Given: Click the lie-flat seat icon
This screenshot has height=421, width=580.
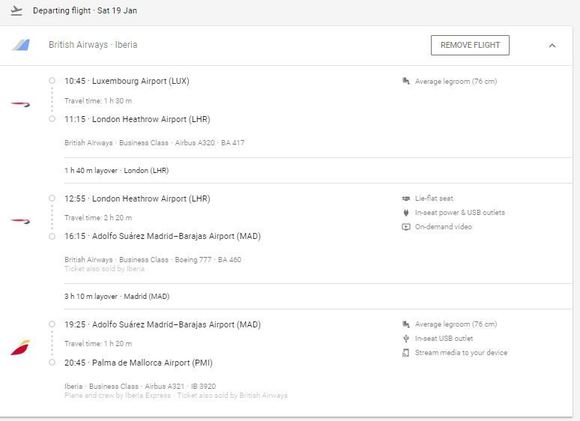Looking at the screenshot, I should click(406, 199).
